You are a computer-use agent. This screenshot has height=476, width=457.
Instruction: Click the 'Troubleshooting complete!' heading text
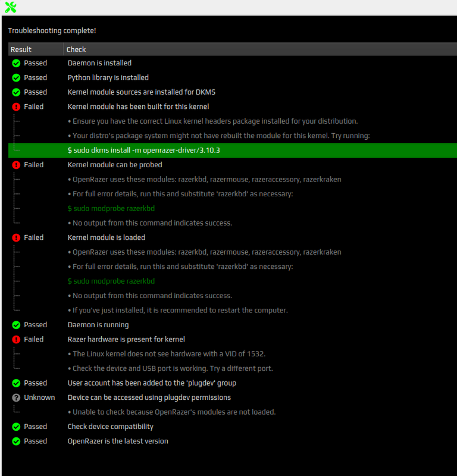tap(52, 31)
